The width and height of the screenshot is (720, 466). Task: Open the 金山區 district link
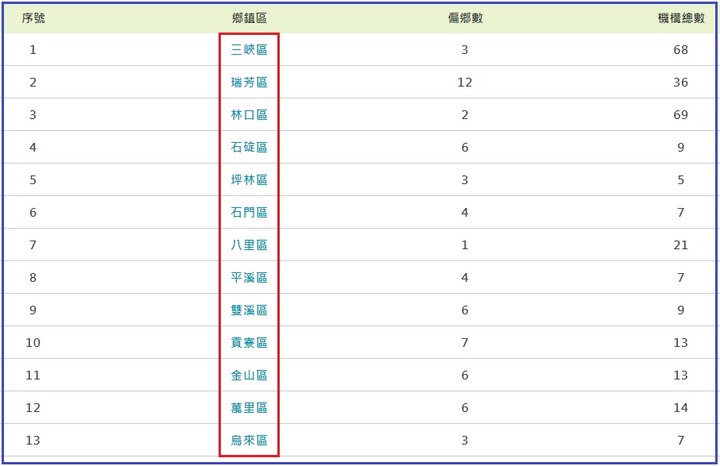249,375
